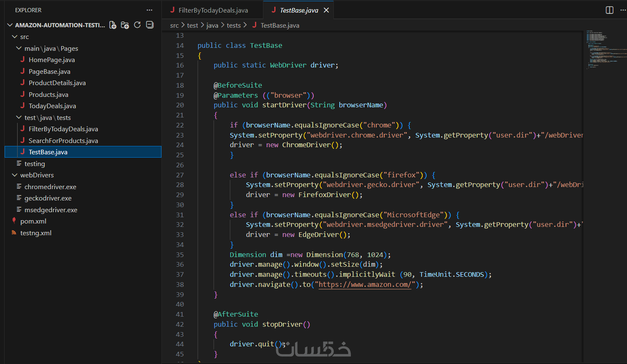The height and width of the screenshot is (364, 627).
Task: Open the editor more actions ellipsis menu
Action: [623, 10]
